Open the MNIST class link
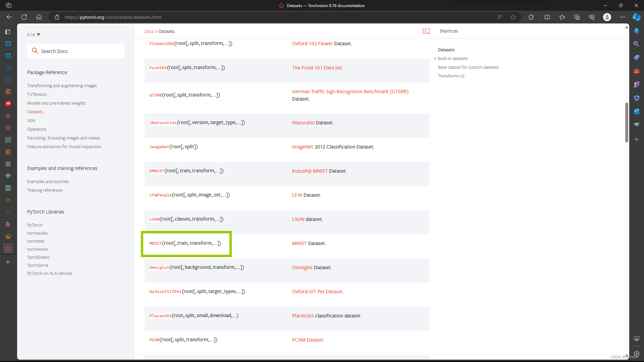Viewport: 644px width, 362px height. [x=156, y=243]
